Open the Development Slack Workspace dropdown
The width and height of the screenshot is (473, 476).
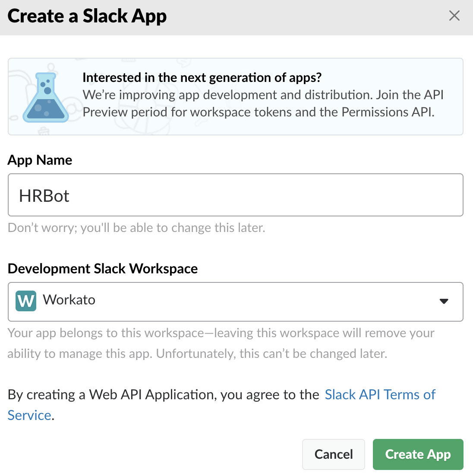coord(236,302)
